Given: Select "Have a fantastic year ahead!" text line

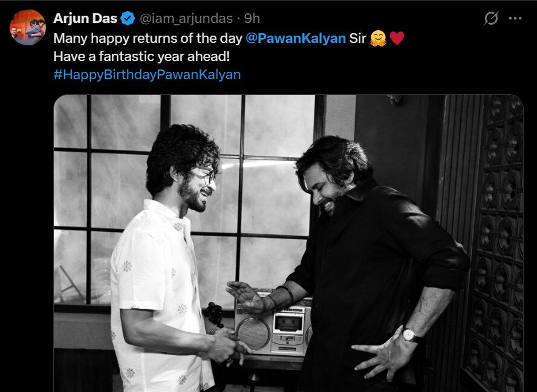Looking at the screenshot, I should point(142,56).
